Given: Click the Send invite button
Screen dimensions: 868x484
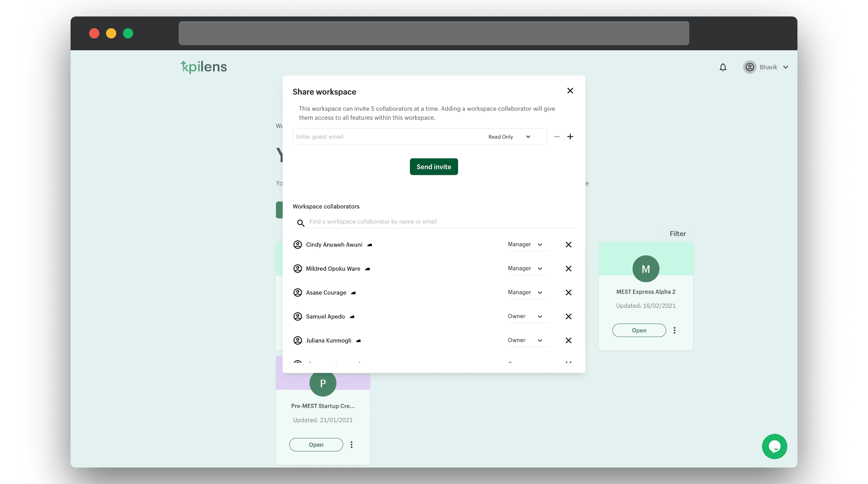Looking at the screenshot, I should [x=434, y=167].
